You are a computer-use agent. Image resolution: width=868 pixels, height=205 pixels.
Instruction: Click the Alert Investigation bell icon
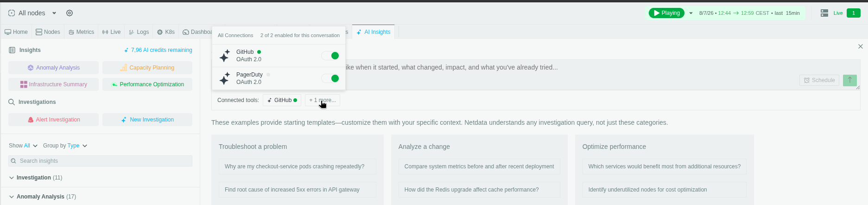31,120
